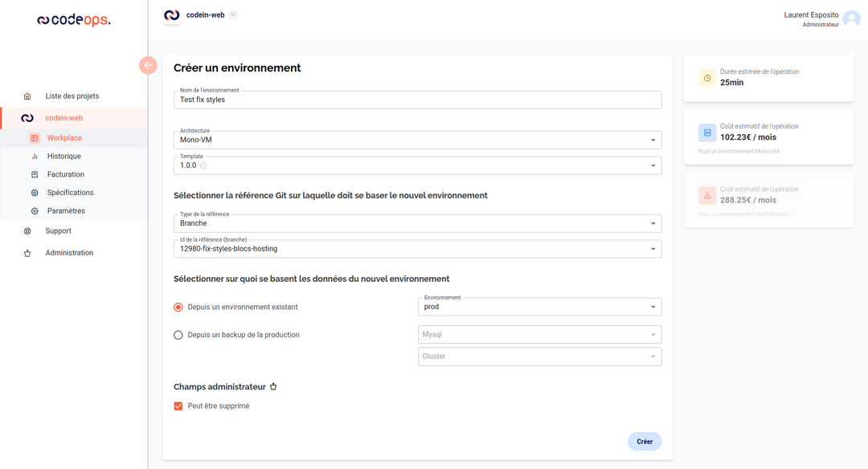This screenshot has height=469, width=868.
Task: Uncheck 'Peut être supprimé' checkbox
Action: click(x=178, y=406)
